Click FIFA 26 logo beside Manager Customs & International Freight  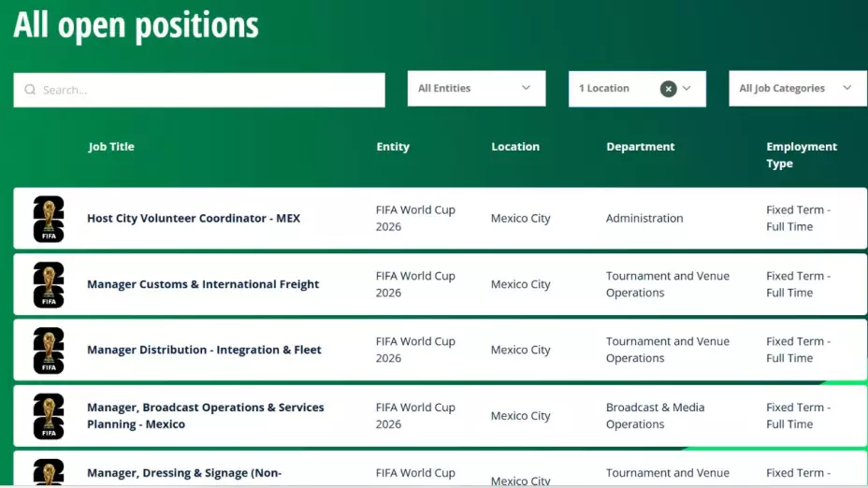point(49,284)
